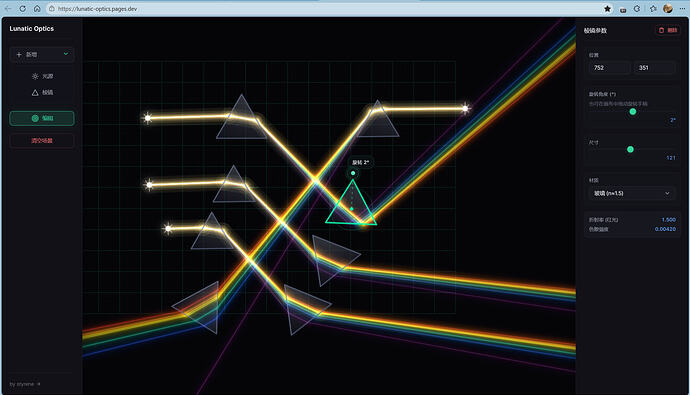The image size is (690, 395).
Task: Select the light source at the right beam end
Action: pos(465,108)
